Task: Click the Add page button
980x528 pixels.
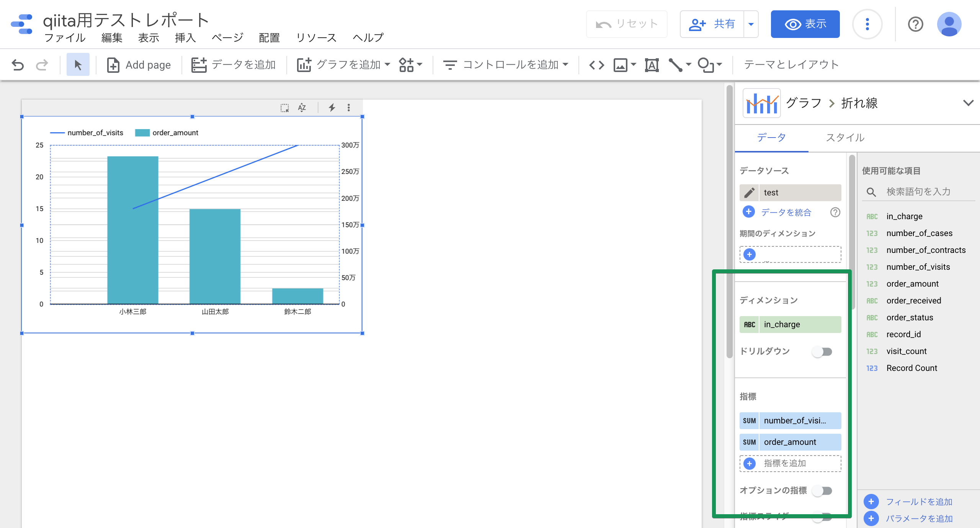Action: [x=139, y=65]
